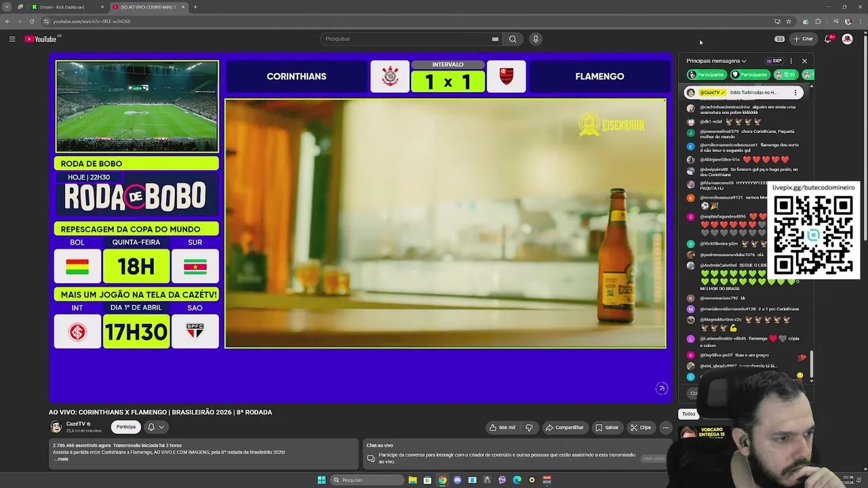Viewport: 868px width, 488px height.
Task: Open File Explorer from the taskbar
Action: pyautogui.click(x=412, y=480)
